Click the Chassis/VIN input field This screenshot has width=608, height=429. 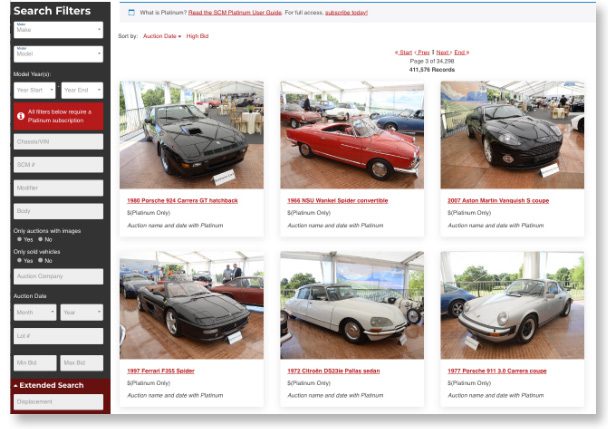(x=58, y=142)
